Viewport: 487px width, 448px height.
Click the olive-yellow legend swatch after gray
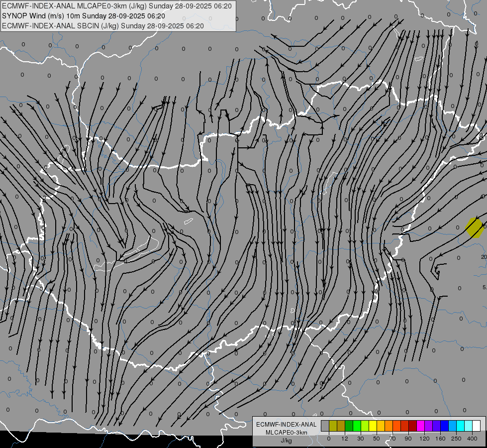point(333,426)
